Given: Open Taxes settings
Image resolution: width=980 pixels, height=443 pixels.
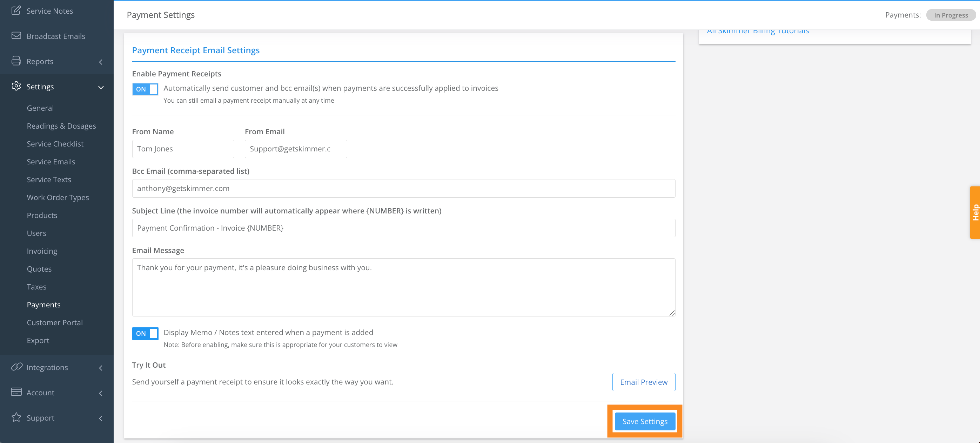Looking at the screenshot, I should (36, 287).
